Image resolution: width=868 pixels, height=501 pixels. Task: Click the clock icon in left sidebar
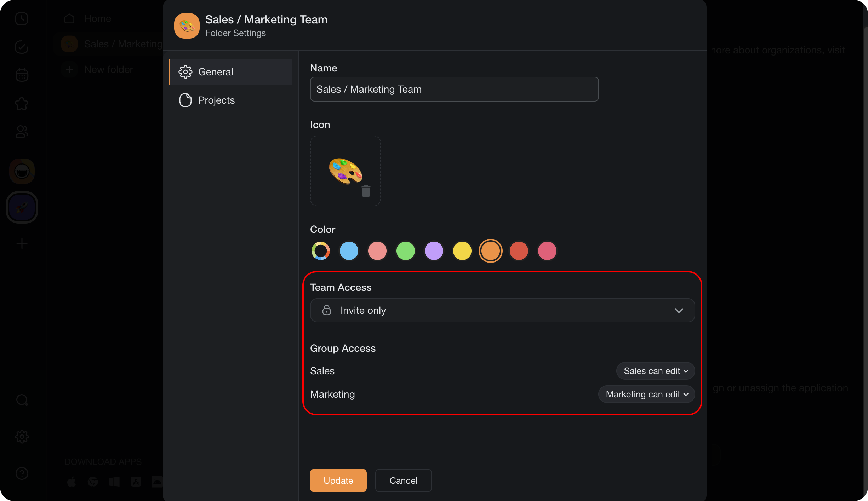(22, 19)
